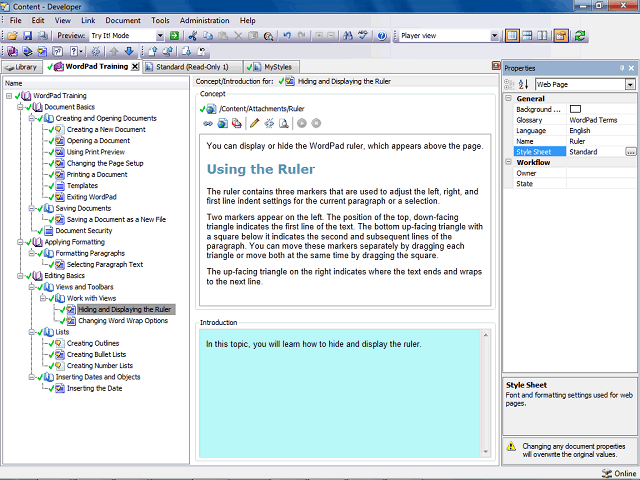
Task: Click inside the Introduction text area
Action: tap(339, 393)
